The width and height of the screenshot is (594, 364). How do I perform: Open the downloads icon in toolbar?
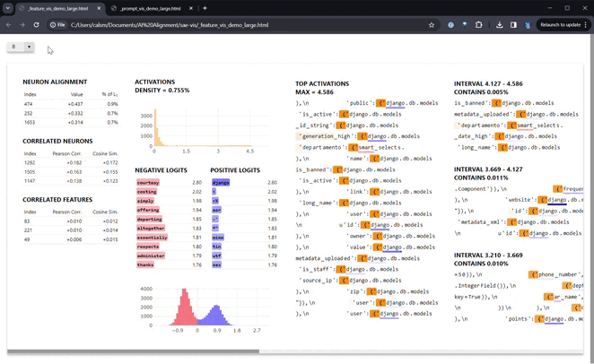(499, 25)
